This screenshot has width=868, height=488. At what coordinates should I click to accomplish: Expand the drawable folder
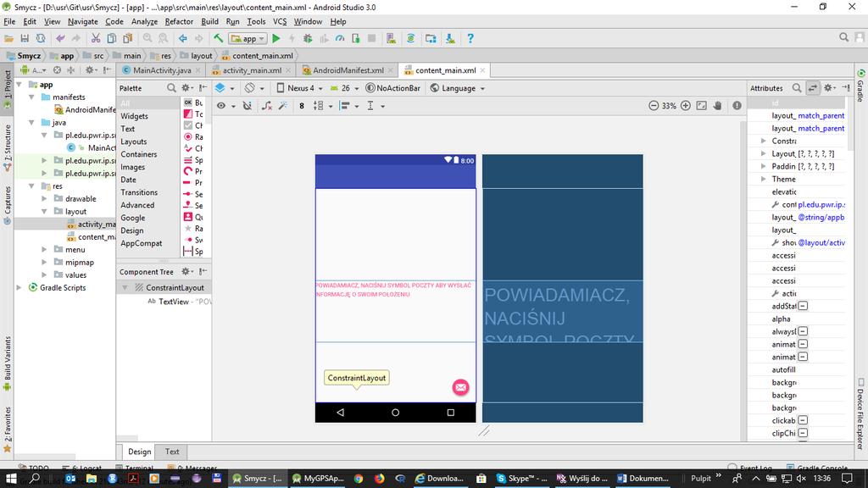44,198
